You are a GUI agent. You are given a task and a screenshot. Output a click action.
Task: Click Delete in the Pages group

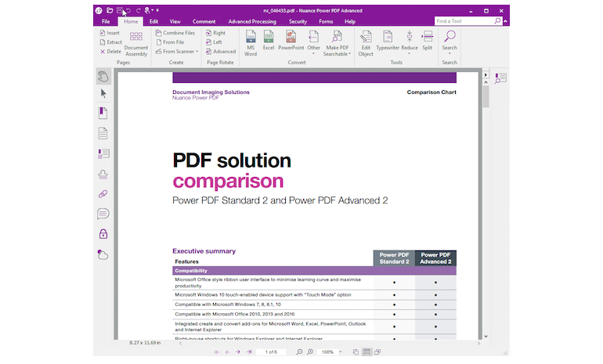pyautogui.click(x=110, y=52)
